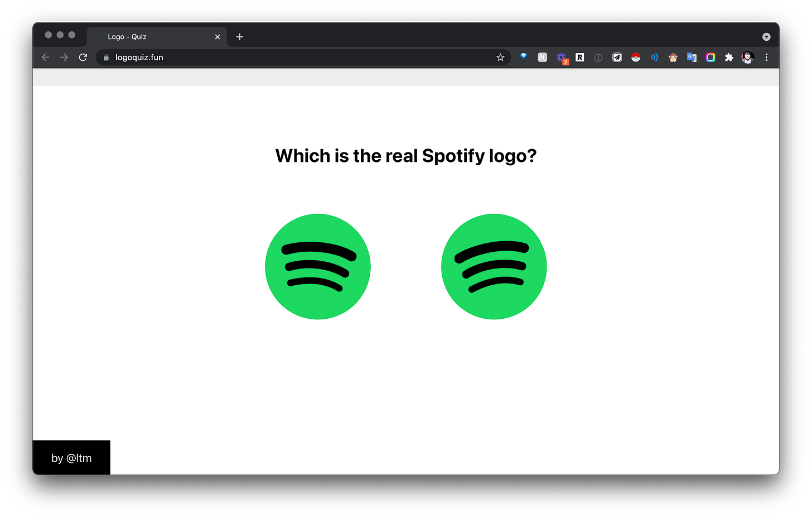The image size is (812, 518).
Task: Open the Chrome three-dot menu
Action: coord(766,57)
